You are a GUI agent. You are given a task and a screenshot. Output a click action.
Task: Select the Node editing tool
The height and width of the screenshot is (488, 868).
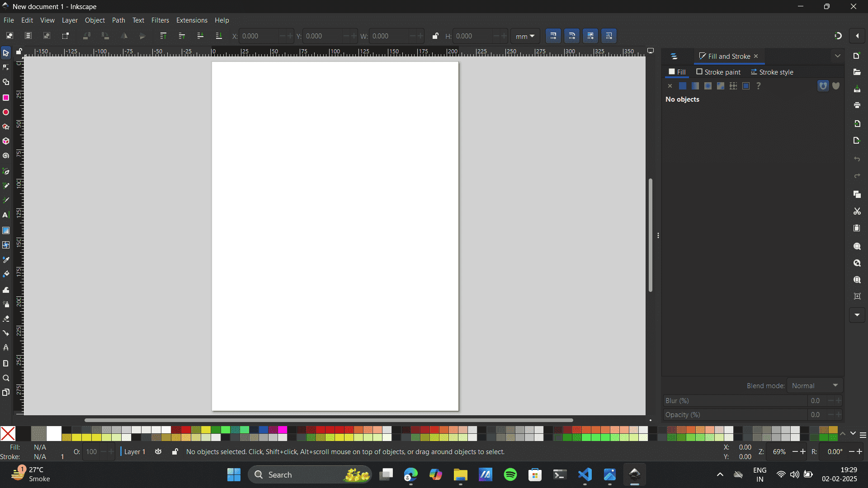(6, 68)
